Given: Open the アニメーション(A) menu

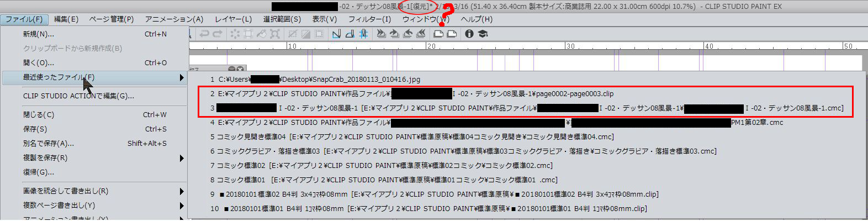Looking at the screenshot, I should click(x=174, y=19).
